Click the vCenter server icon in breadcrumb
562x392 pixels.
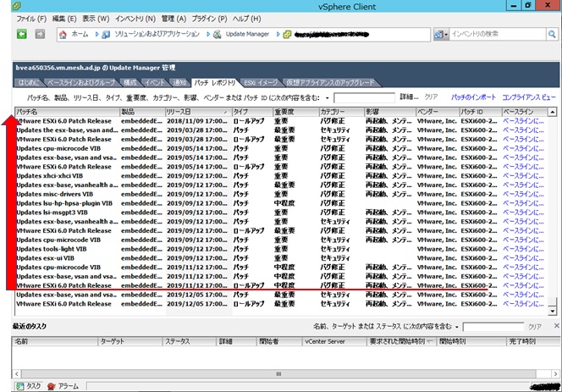[287, 35]
